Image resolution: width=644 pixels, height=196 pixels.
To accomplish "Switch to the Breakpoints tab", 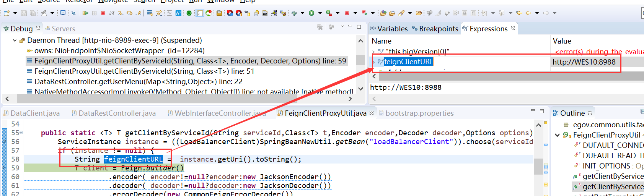I will [435, 29].
